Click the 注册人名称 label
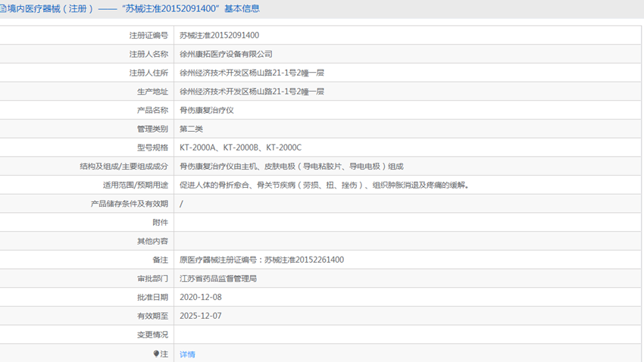The height and width of the screenshot is (362, 644). pos(148,55)
